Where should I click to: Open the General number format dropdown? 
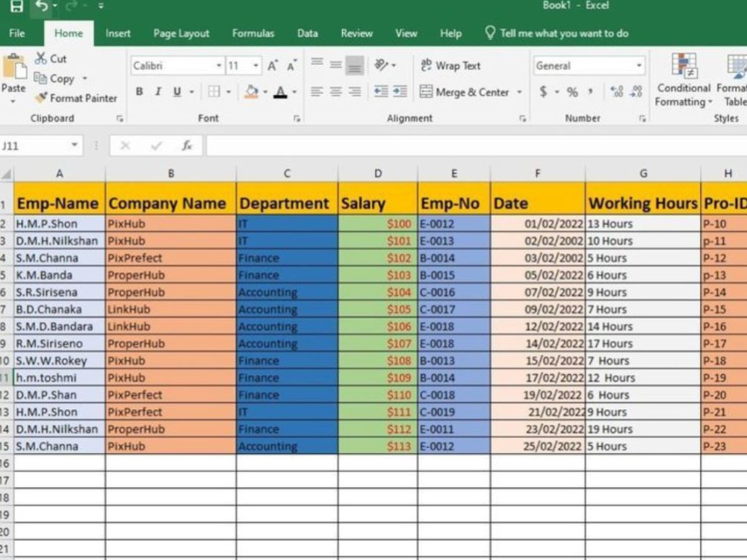coord(639,66)
